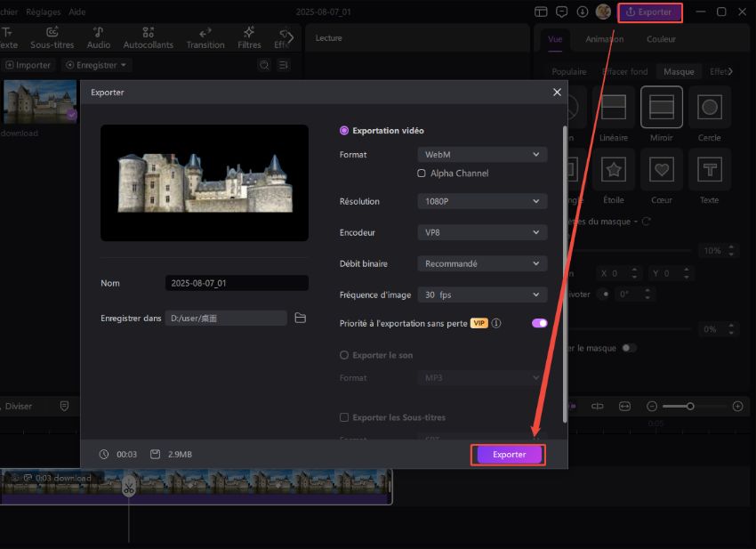Viewport: 756px width, 549px height.
Task: Check the Exporter les Sous-titres checkbox
Action: pos(344,417)
